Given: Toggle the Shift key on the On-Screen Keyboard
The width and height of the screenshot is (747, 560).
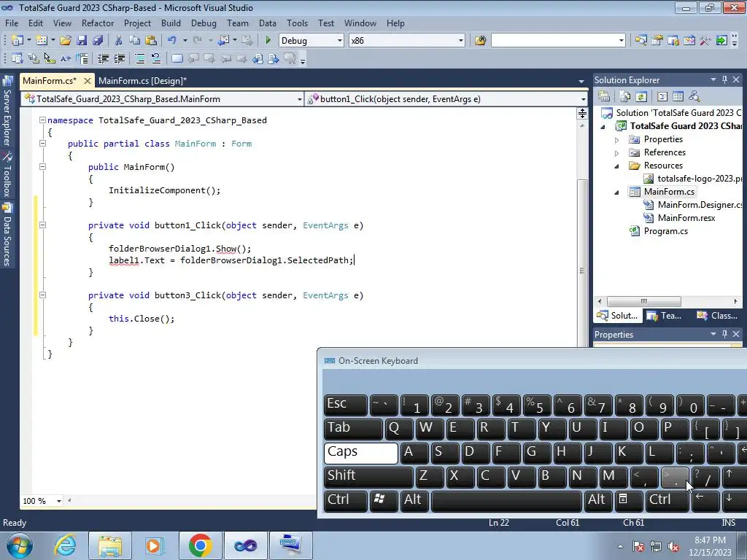Looking at the screenshot, I should [x=368, y=477].
